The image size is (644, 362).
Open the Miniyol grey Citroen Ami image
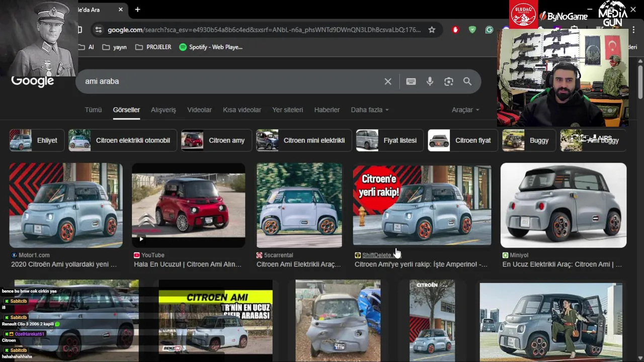[x=563, y=205]
